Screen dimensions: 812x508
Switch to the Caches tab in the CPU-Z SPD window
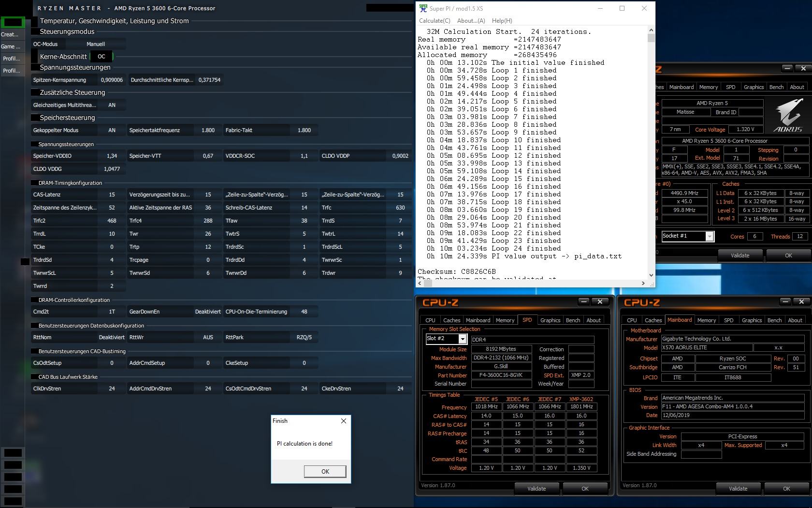pyautogui.click(x=452, y=320)
